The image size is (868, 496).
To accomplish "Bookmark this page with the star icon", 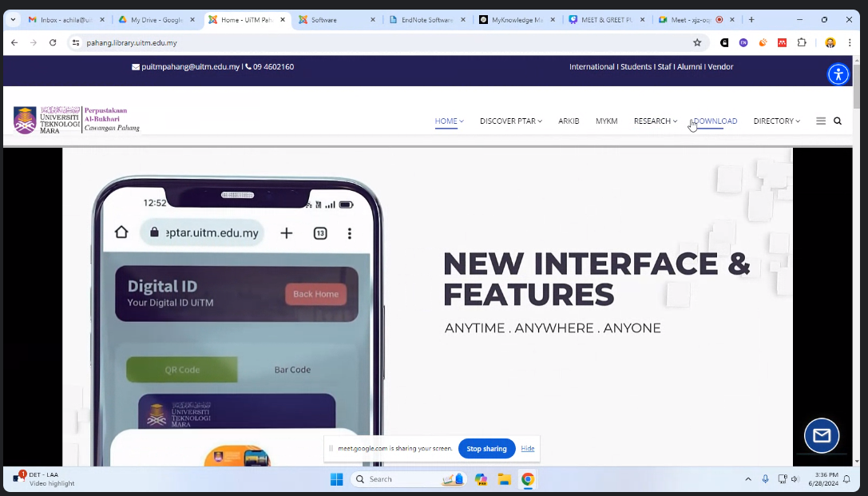I will pyautogui.click(x=697, y=42).
